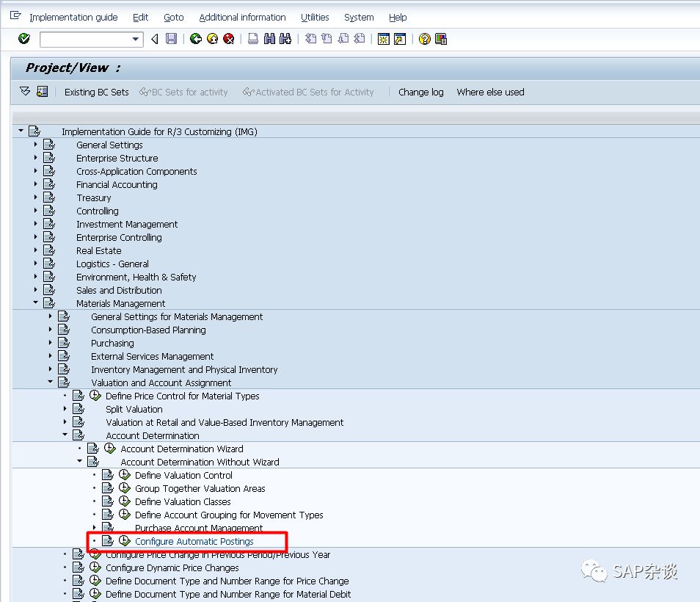
Task: Expand the General Settings node
Action: click(36, 144)
